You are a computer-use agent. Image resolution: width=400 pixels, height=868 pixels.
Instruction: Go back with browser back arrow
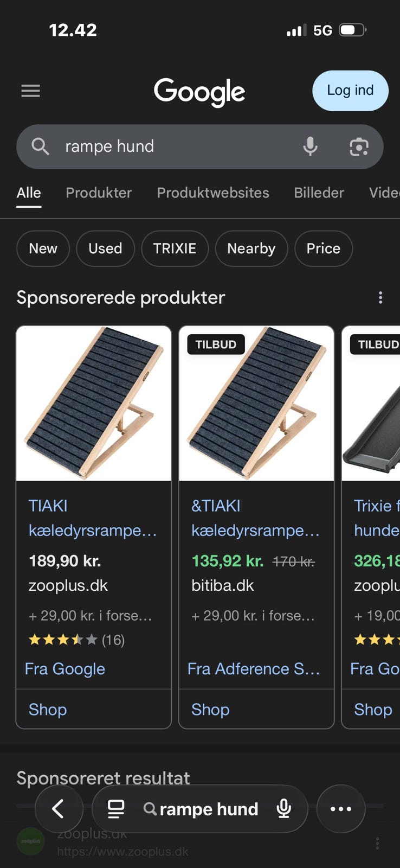point(59,809)
